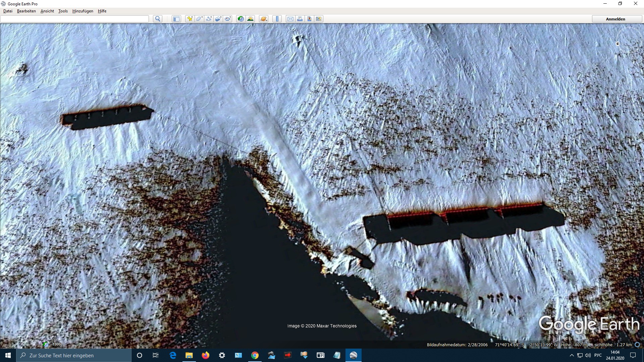Select the add polygon tool
This screenshot has height=362, width=644.
pos(199,19)
